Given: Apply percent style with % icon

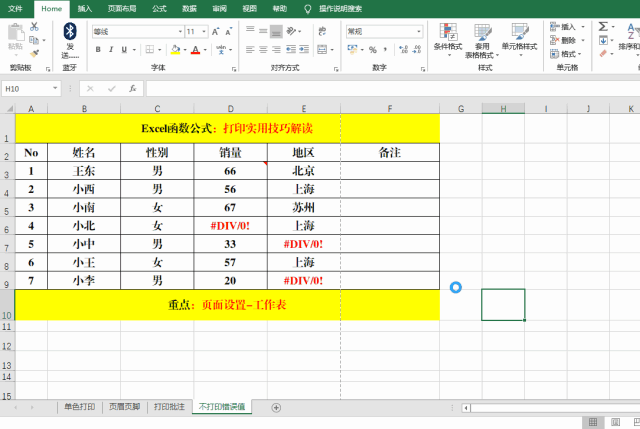Looking at the screenshot, I should tap(373, 50).
